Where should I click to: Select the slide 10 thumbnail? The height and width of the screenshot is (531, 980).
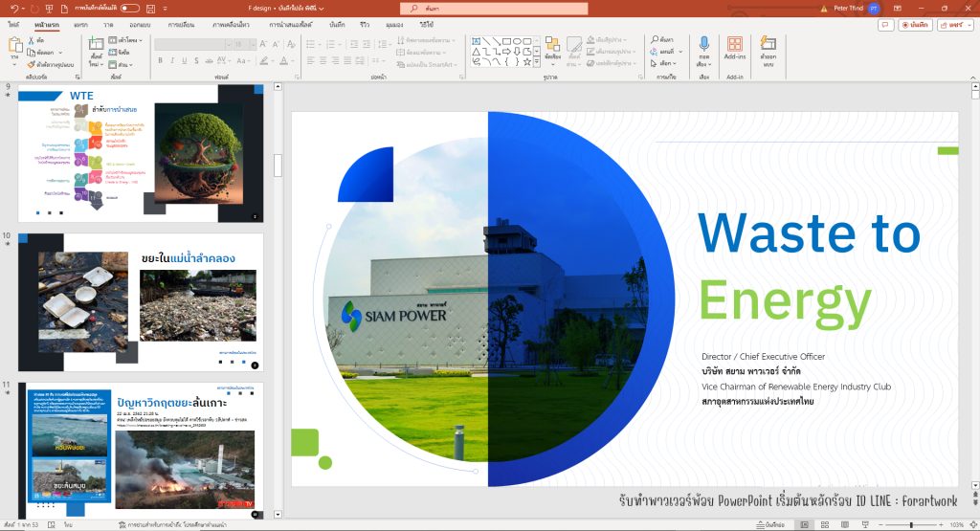click(141, 302)
